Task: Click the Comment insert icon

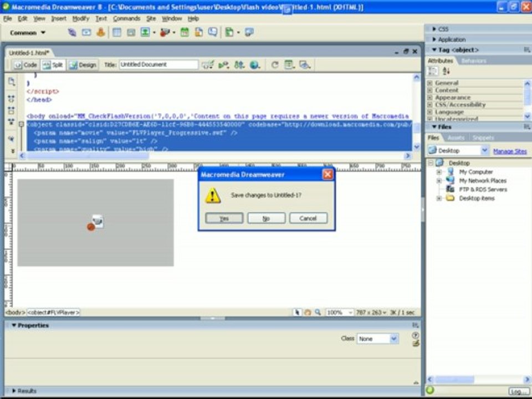Action: pos(213,33)
